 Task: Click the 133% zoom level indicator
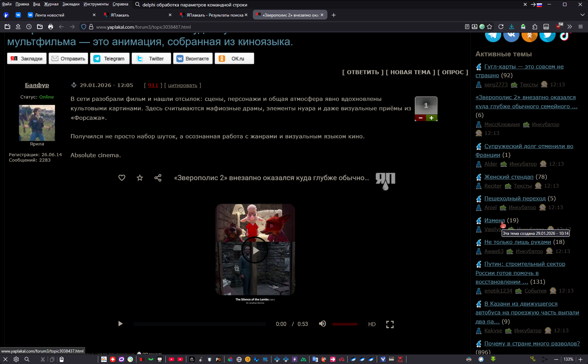[568, 359]
